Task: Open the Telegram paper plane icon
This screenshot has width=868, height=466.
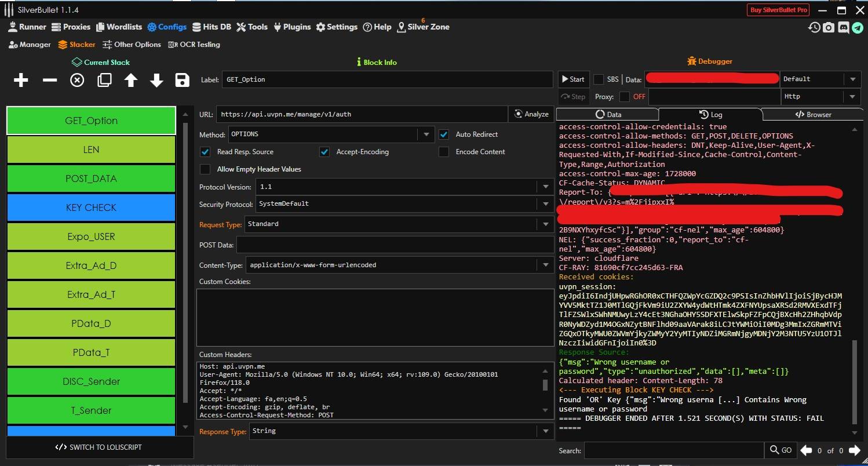Action: (x=858, y=27)
